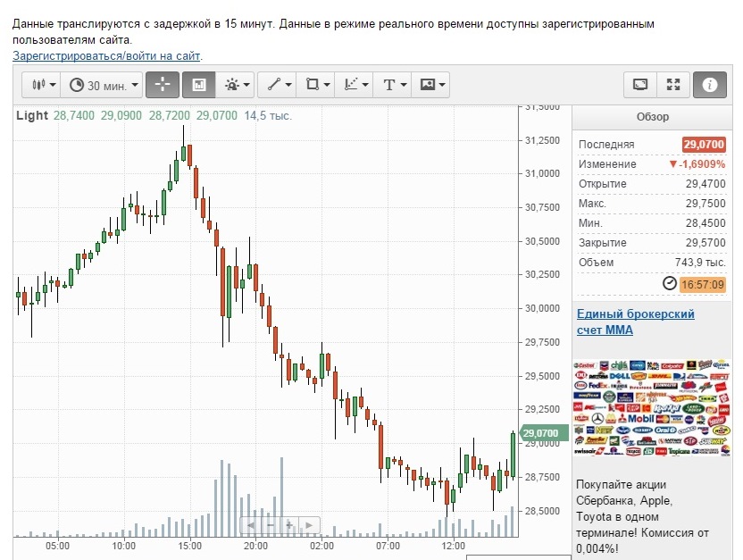Toggle the crosshair cursor tool

coord(163,85)
